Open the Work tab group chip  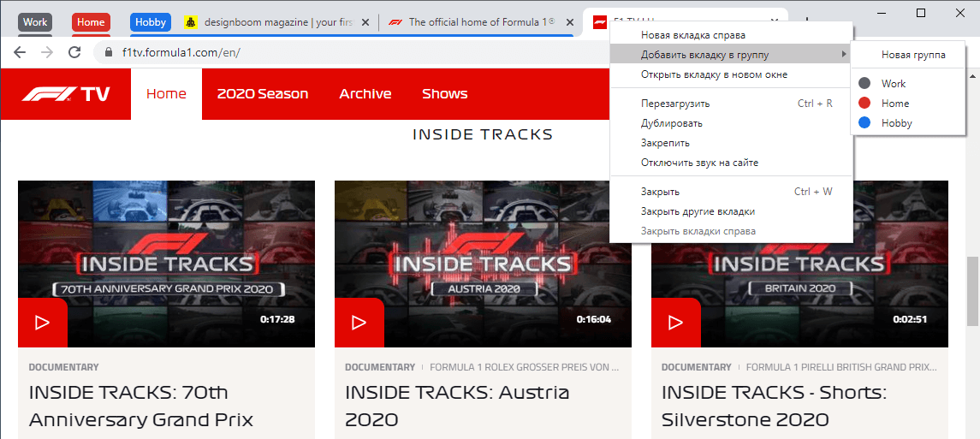click(x=35, y=22)
